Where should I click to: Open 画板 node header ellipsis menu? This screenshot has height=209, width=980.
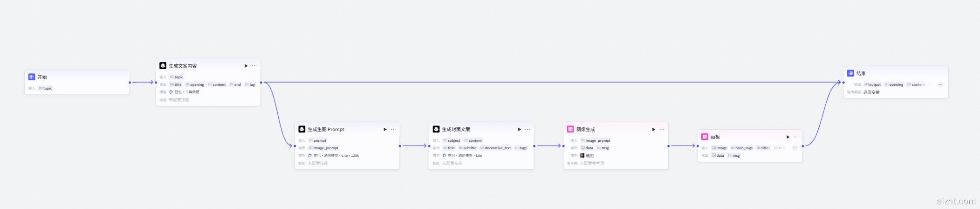(796, 137)
